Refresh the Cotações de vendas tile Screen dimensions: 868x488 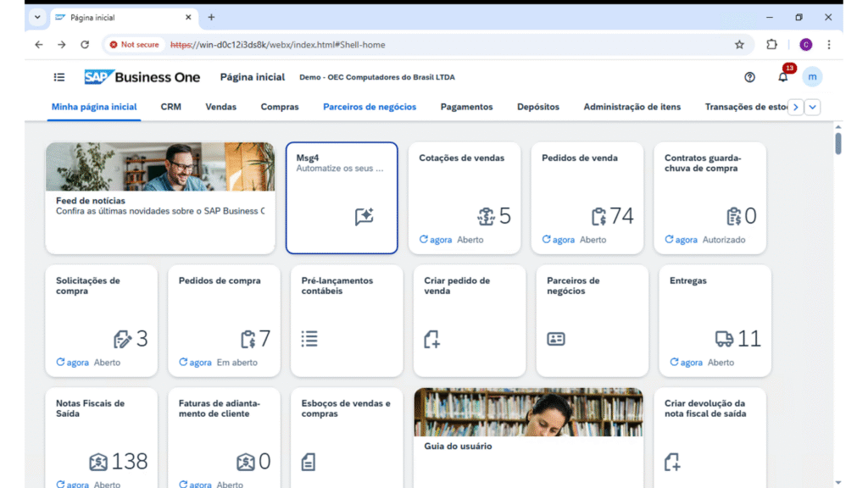tap(424, 240)
